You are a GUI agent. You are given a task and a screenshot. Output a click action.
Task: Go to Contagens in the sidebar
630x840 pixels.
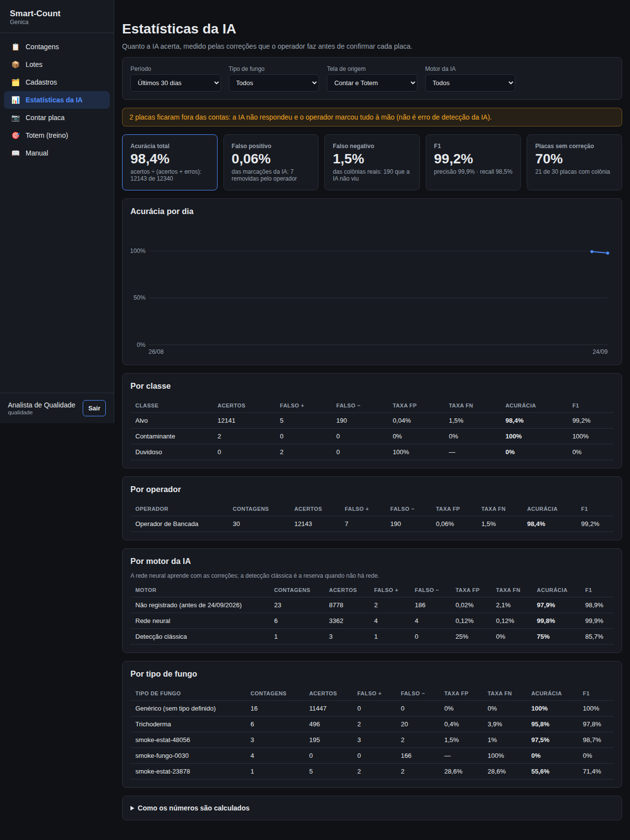(57, 47)
